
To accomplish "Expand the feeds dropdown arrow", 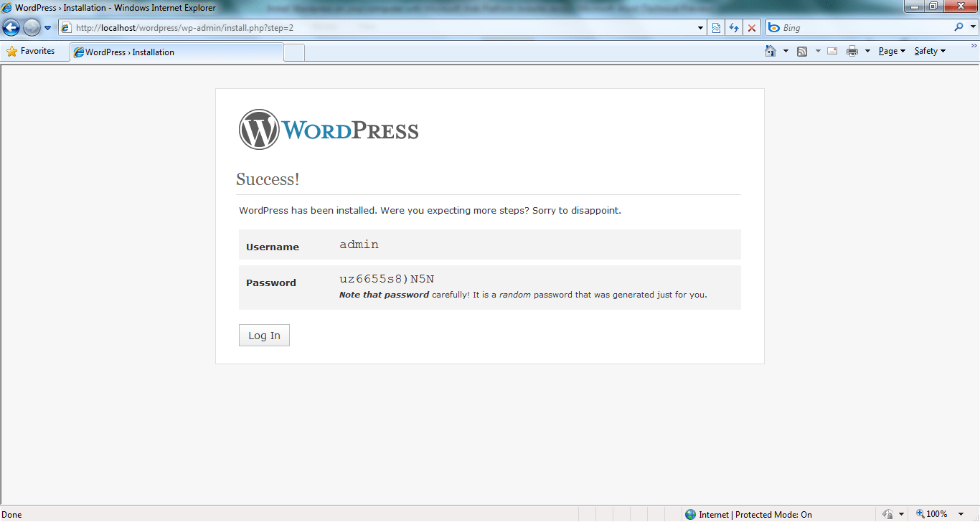I will (817, 51).
